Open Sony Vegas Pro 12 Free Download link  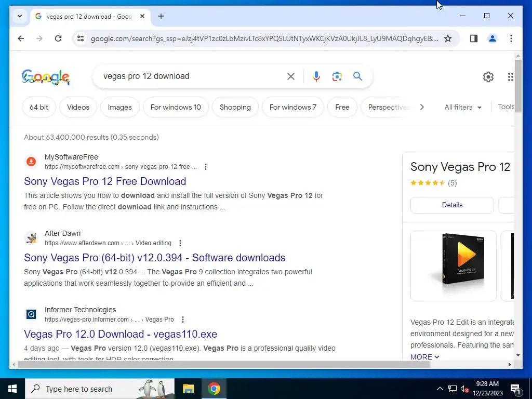[x=105, y=181]
